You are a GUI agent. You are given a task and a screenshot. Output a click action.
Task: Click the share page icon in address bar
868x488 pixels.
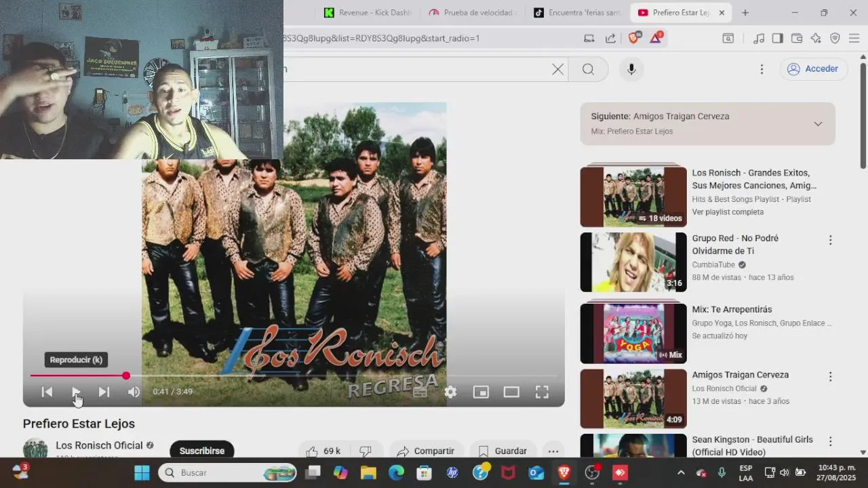click(610, 38)
